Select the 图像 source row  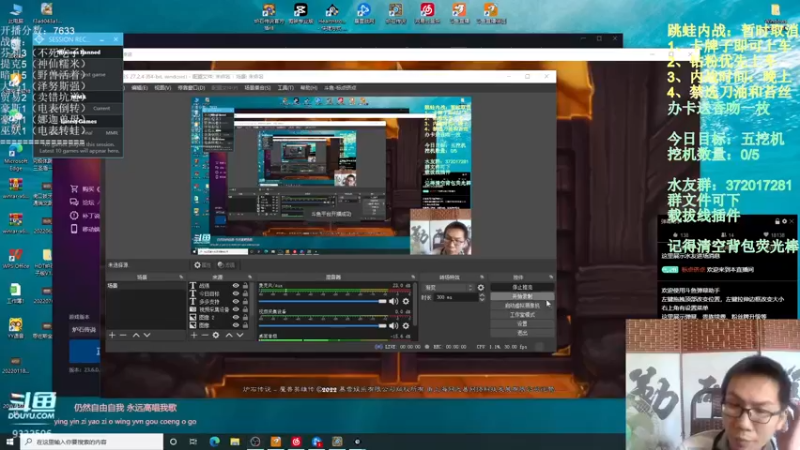point(219,325)
